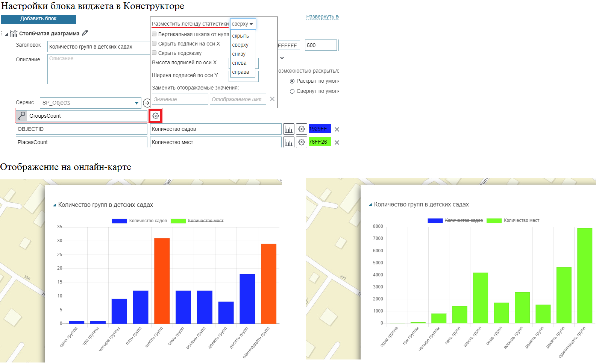
Task: Click the key icon beside GroupsCount
Action: coord(21,116)
